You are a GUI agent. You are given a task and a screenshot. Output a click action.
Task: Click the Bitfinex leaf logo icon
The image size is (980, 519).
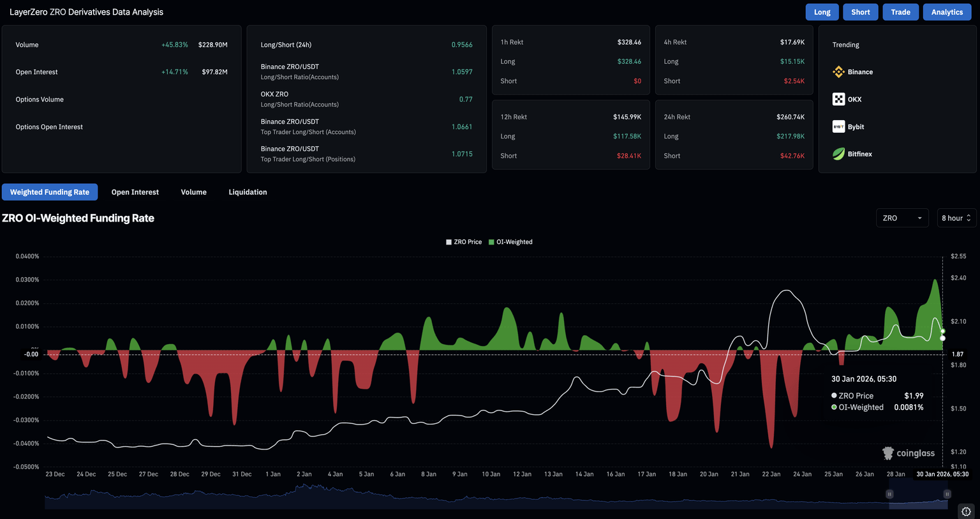coord(838,154)
